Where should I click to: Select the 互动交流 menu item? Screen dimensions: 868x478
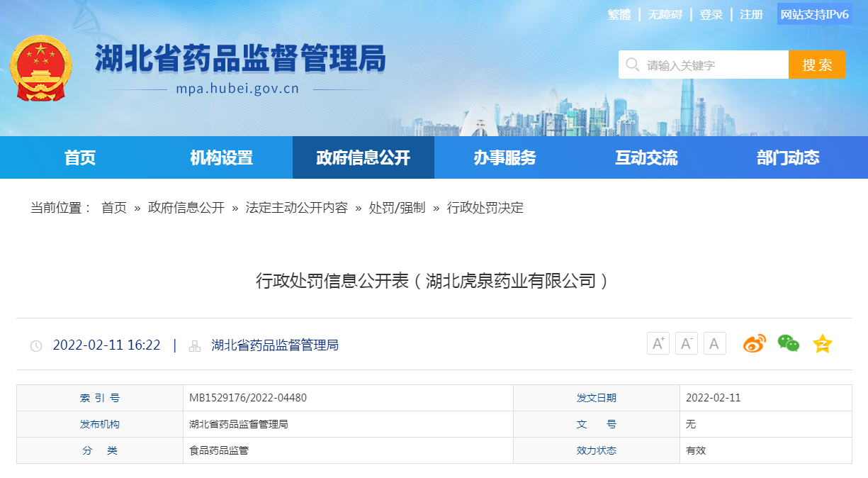[x=646, y=157]
